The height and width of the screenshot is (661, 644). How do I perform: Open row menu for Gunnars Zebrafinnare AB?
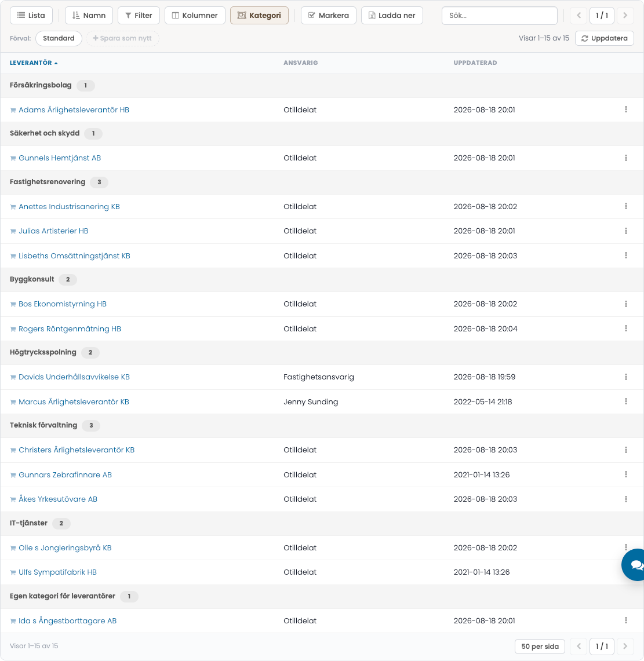[x=625, y=474]
